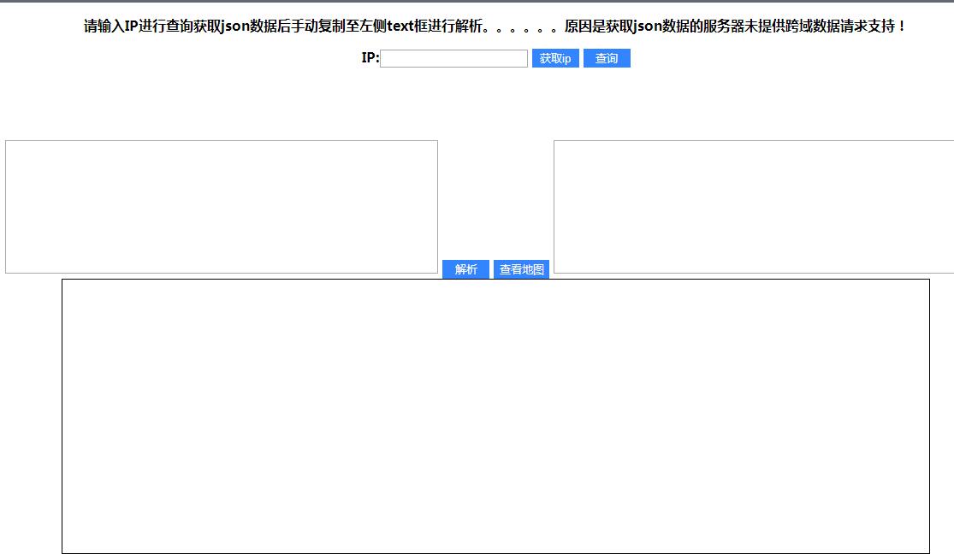
Task: Click the word "json" in the heading
Action: 234,27
